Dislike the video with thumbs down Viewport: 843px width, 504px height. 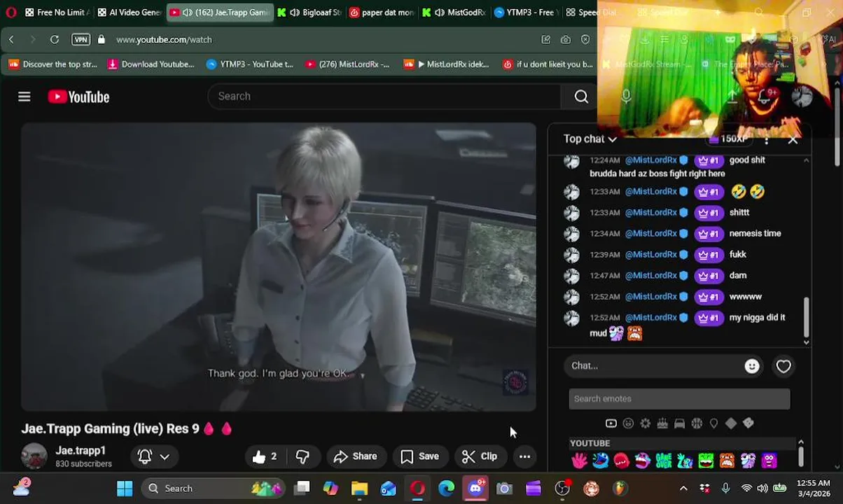tap(302, 456)
